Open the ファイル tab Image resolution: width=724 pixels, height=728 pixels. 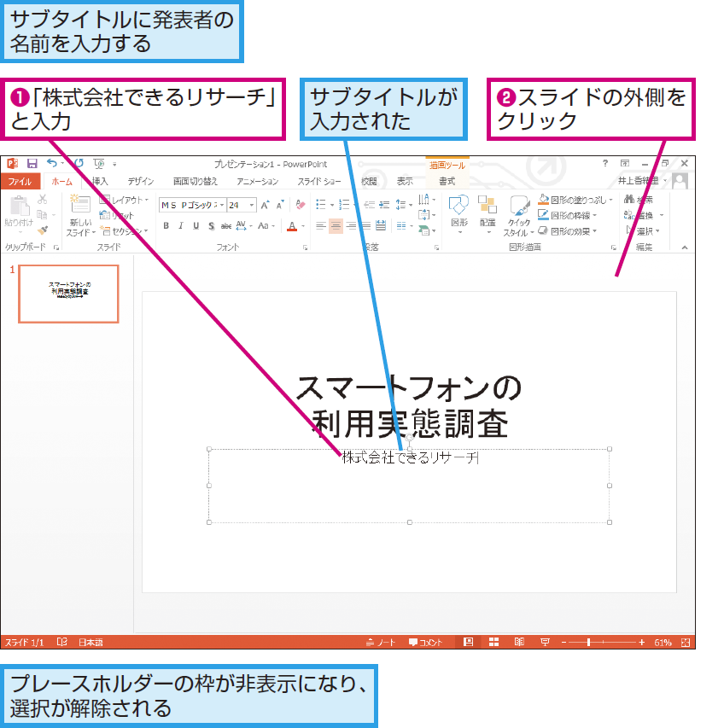point(20,181)
